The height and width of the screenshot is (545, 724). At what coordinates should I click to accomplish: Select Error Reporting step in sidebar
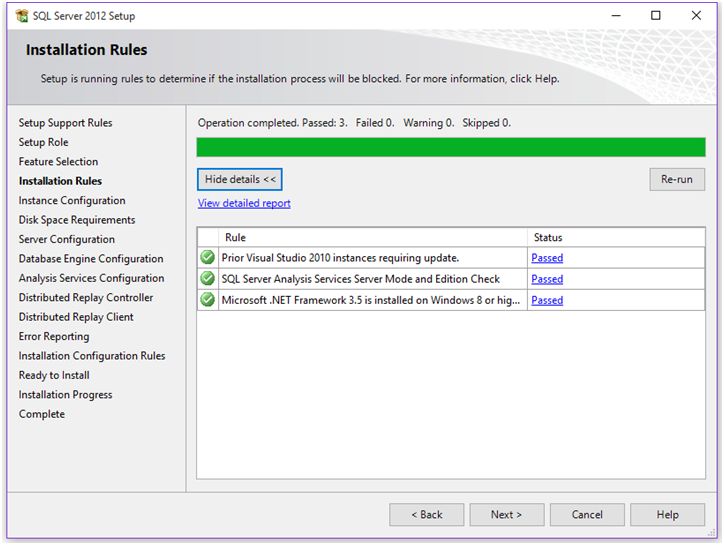[x=54, y=336]
